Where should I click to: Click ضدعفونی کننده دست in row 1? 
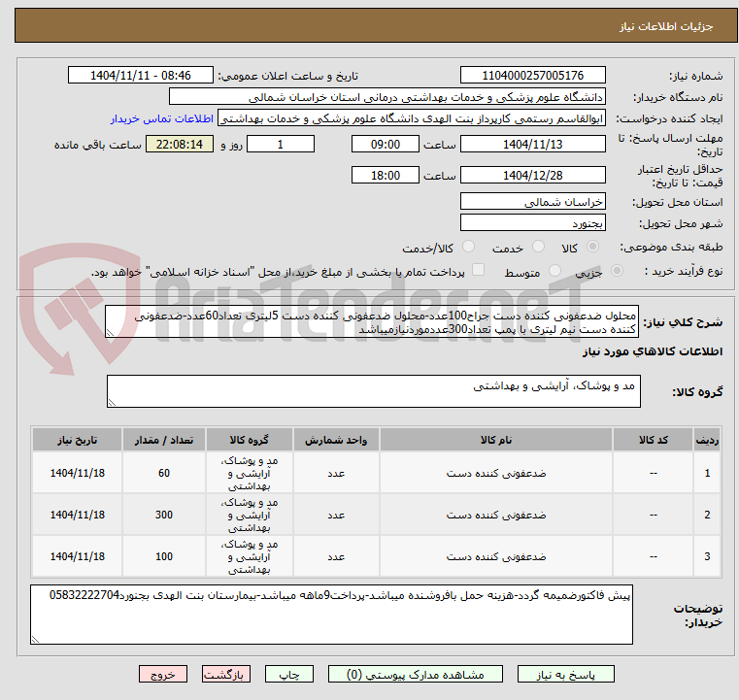pyautogui.click(x=496, y=473)
